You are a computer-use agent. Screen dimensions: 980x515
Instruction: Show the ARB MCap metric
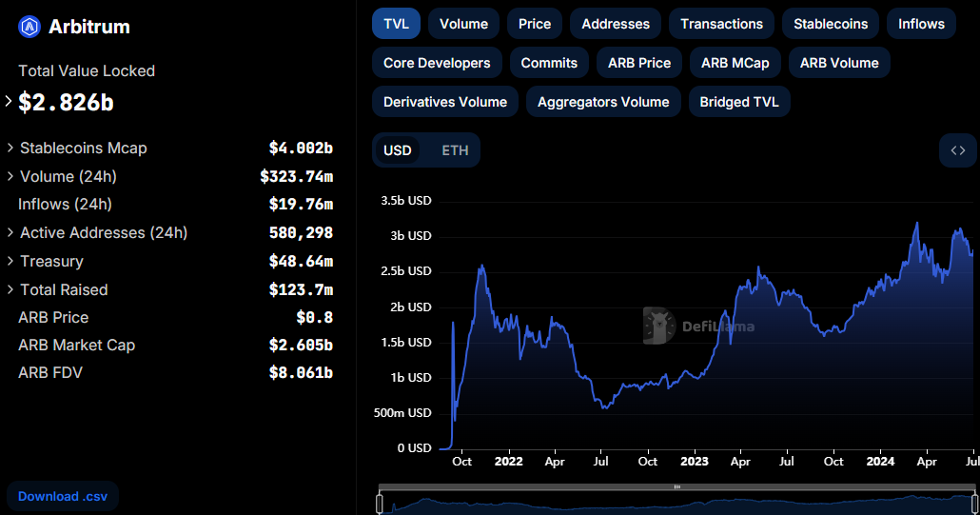coord(735,63)
